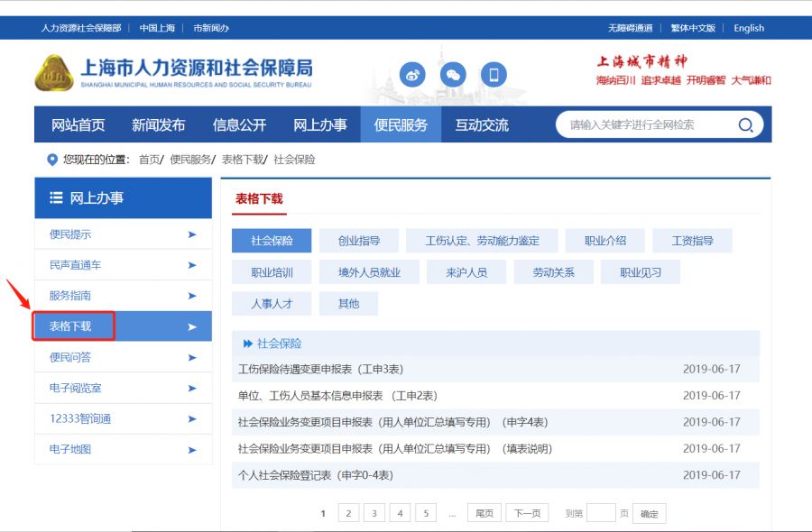Open the 信息公开 navigation menu
The height and width of the screenshot is (532, 812).
click(x=242, y=125)
